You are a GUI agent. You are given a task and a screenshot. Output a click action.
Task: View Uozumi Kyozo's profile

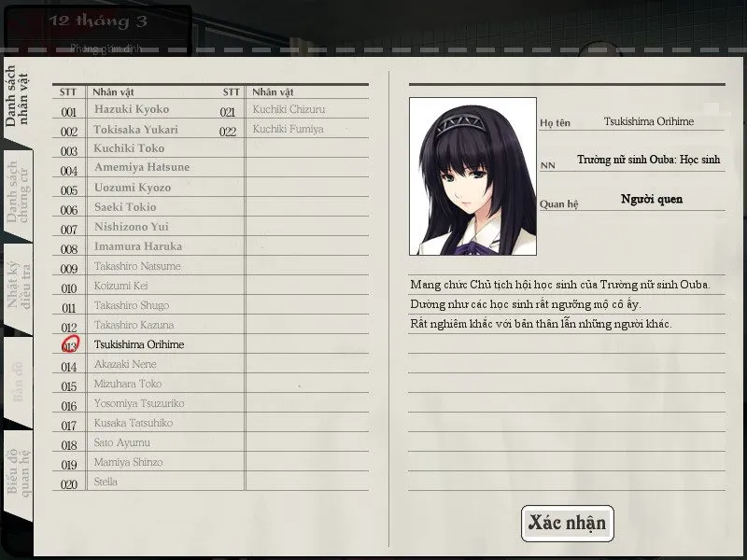click(133, 188)
